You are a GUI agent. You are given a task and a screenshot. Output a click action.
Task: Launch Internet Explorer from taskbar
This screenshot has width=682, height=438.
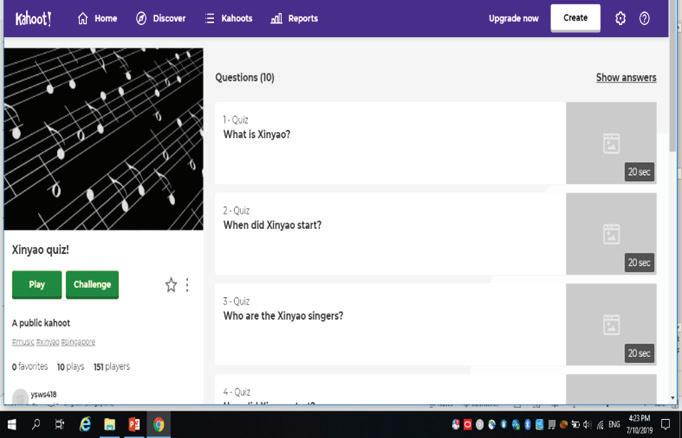pyautogui.click(x=85, y=424)
